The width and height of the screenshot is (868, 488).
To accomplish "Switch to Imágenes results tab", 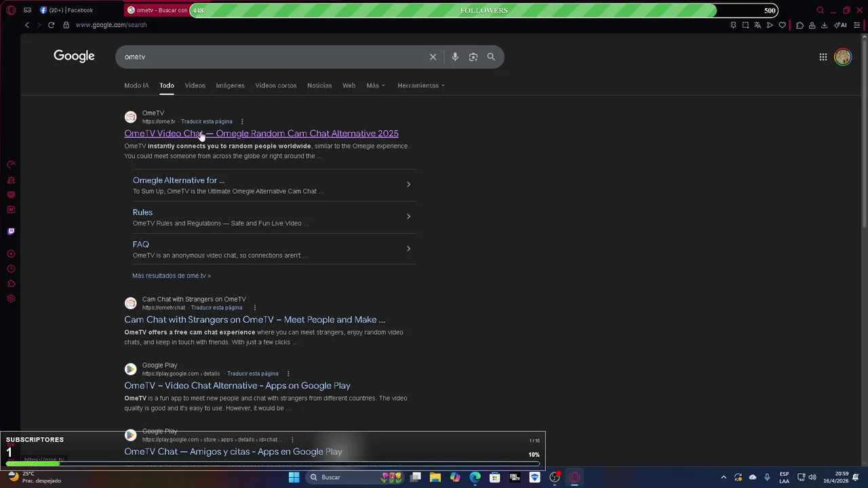I will pos(230,85).
